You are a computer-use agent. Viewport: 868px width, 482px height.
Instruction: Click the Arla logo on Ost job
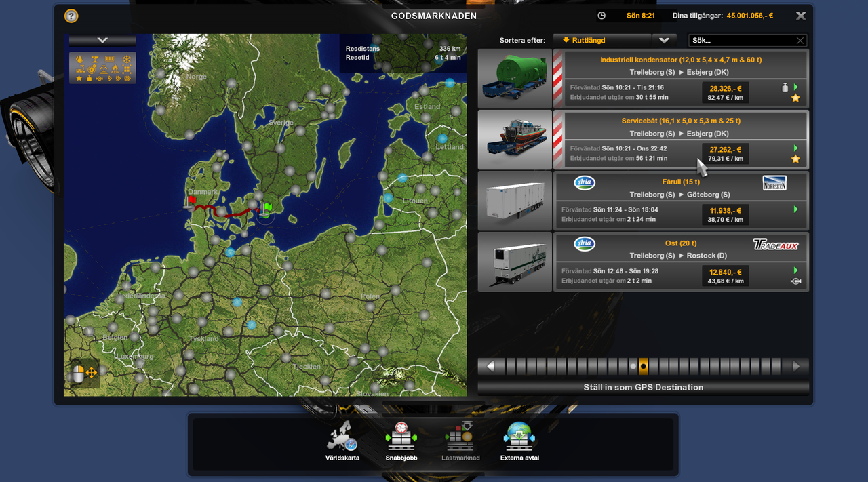tap(585, 243)
